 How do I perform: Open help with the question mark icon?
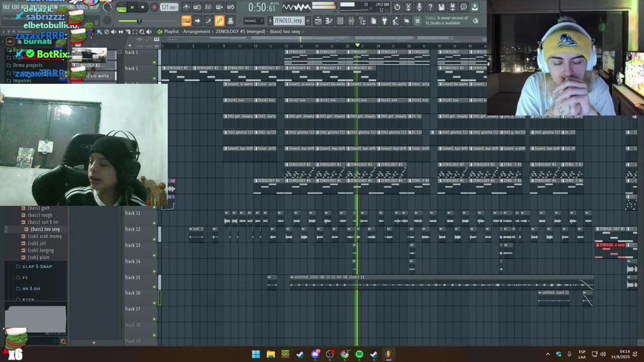click(431, 8)
